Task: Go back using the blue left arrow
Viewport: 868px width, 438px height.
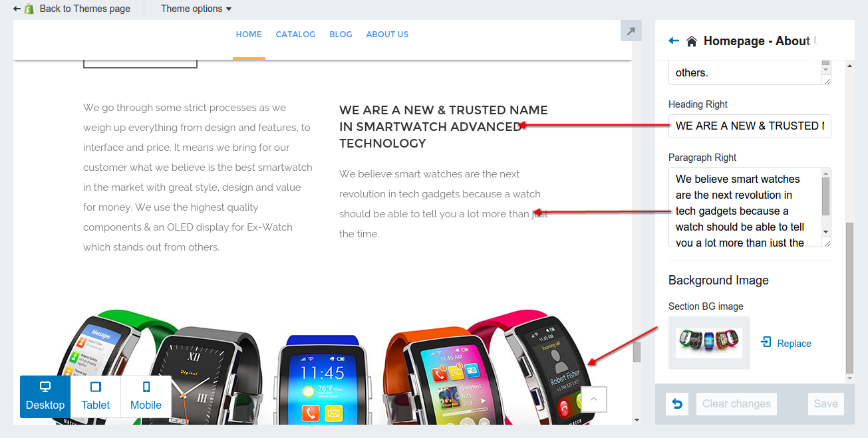Action: (x=674, y=41)
